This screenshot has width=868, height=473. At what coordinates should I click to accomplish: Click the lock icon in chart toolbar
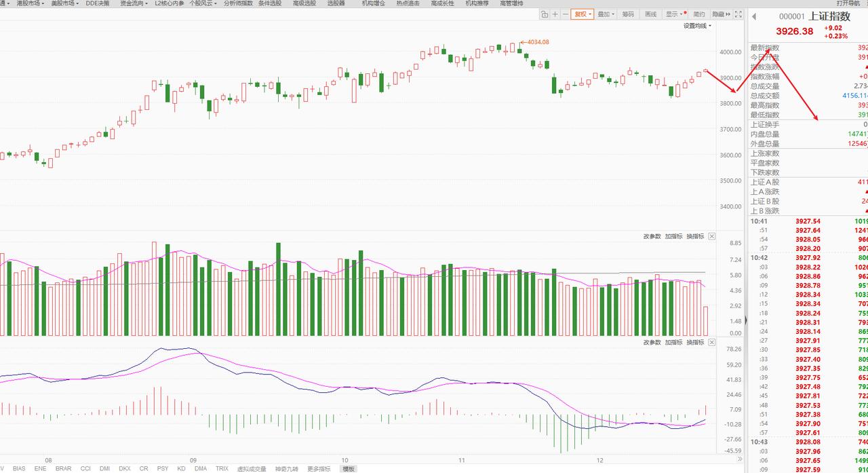coord(545,14)
